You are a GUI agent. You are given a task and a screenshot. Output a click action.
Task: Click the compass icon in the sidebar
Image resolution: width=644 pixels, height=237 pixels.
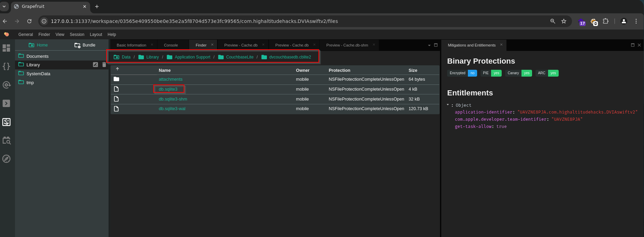[x=6, y=159]
